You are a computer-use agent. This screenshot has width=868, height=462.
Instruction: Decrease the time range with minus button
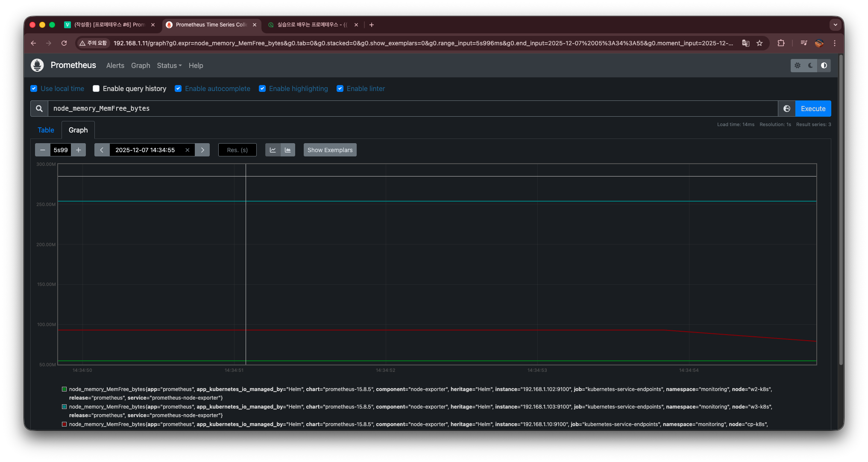[x=42, y=150]
